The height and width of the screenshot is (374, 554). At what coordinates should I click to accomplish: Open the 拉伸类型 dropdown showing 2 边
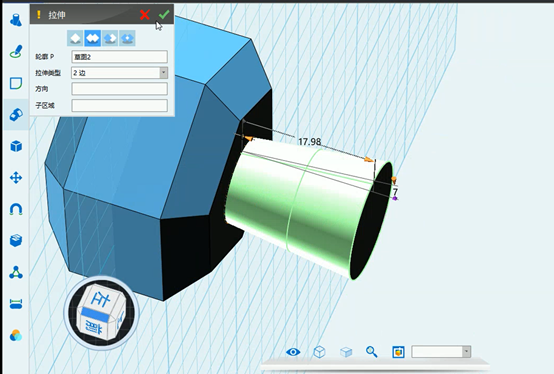coord(119,73)
